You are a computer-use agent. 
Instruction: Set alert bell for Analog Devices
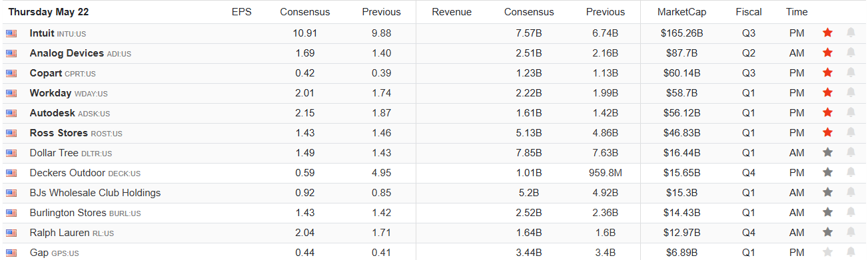[851, 53]
